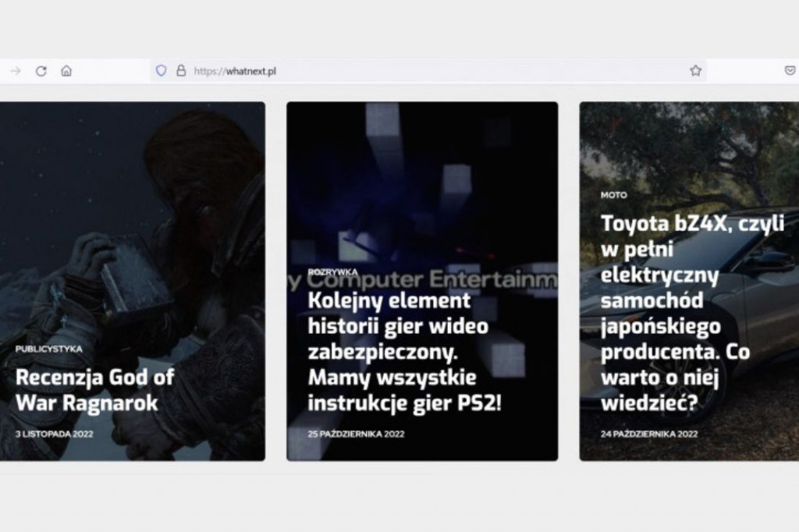Click the browser forward arrow
The height and width of the screenshot is (532, 799).
pos(15,71)
